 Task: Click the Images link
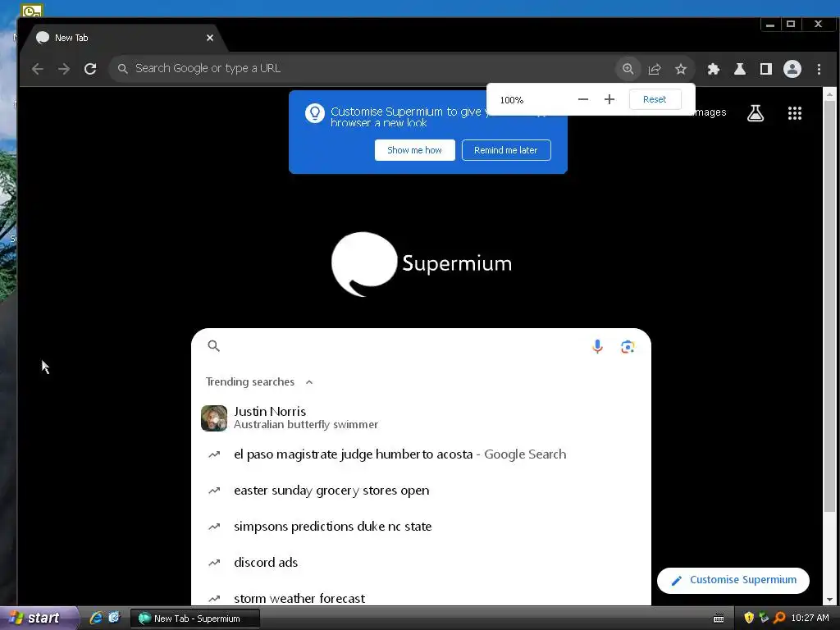pos(710,112)
